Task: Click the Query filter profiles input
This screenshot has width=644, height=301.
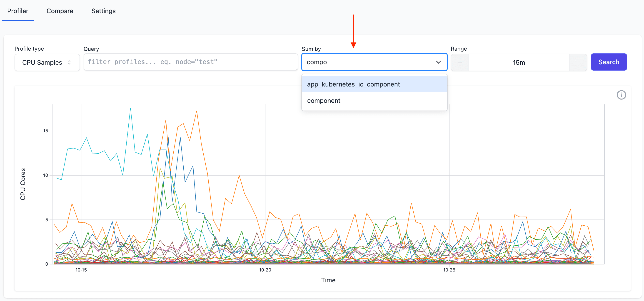Action: click(190, 62)
